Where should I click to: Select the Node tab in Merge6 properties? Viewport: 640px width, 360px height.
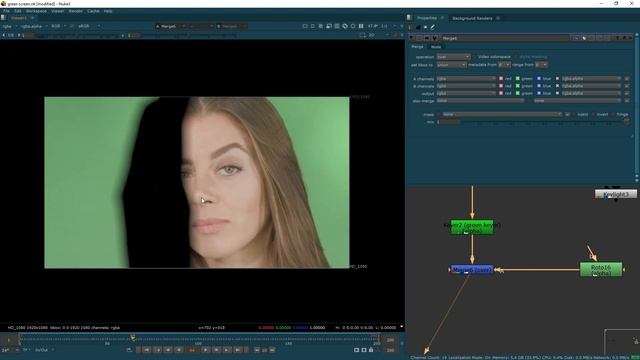pyautogui.click(x=436, y=47)
